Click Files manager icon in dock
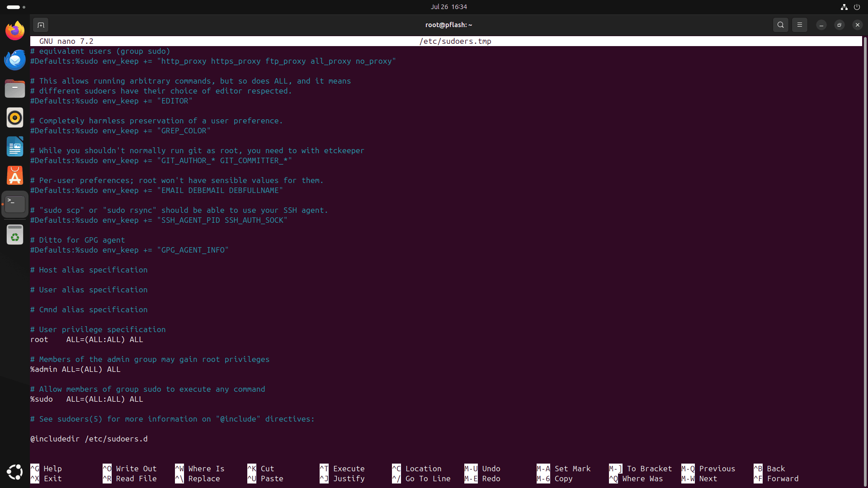The height and width of the screenshot is (488, 868). [x=15, y=88]
